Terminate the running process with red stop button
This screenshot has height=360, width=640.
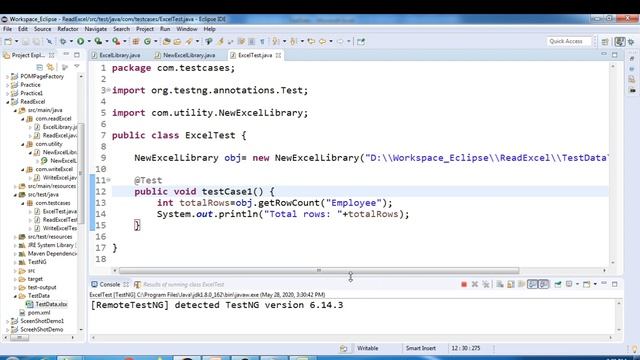(464, 284)
